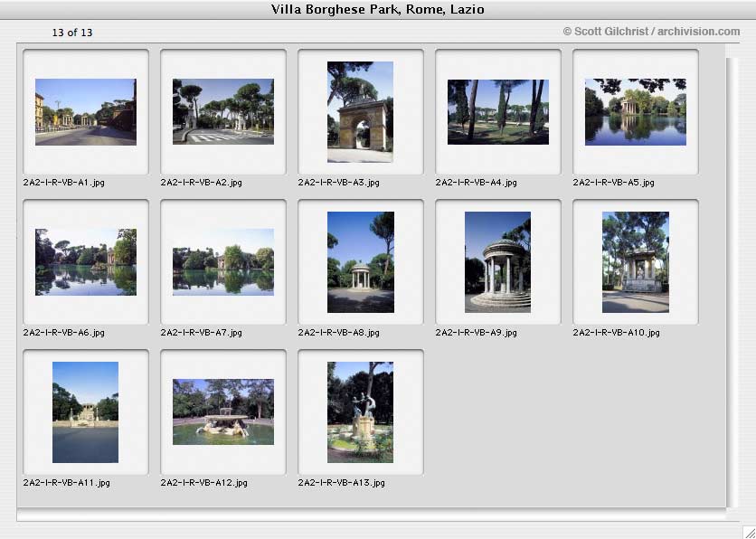Click the filename label 2A2-I-R-VB-A4.jpg
The height and width of the screenshot is (539, 756).
click(476, 183)
